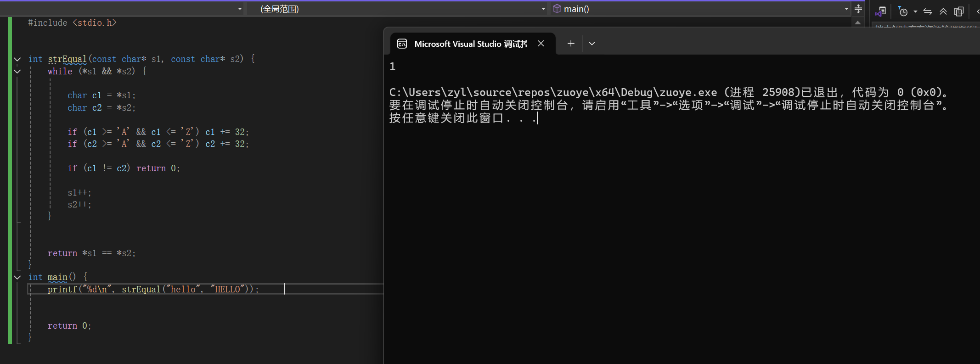Screen dimensions: 980x364
Task: Close the Microsoft Visual Studio debug console tab
Action: (x=541, y=44)
